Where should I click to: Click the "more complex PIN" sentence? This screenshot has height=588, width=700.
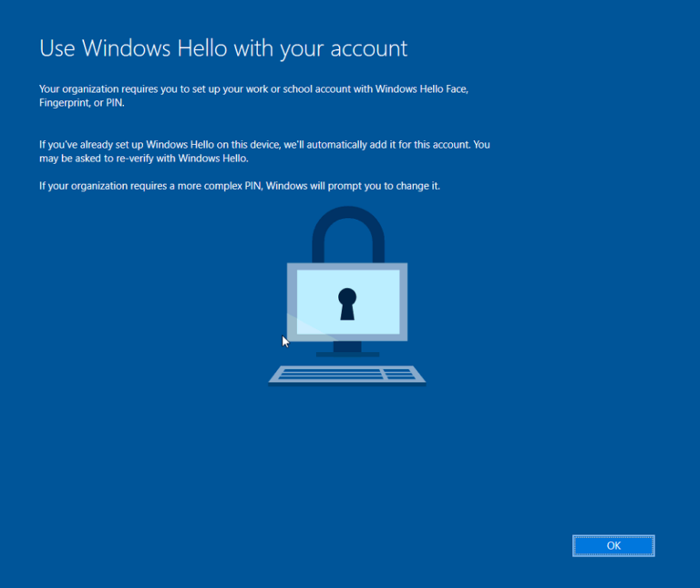(240, 186)
